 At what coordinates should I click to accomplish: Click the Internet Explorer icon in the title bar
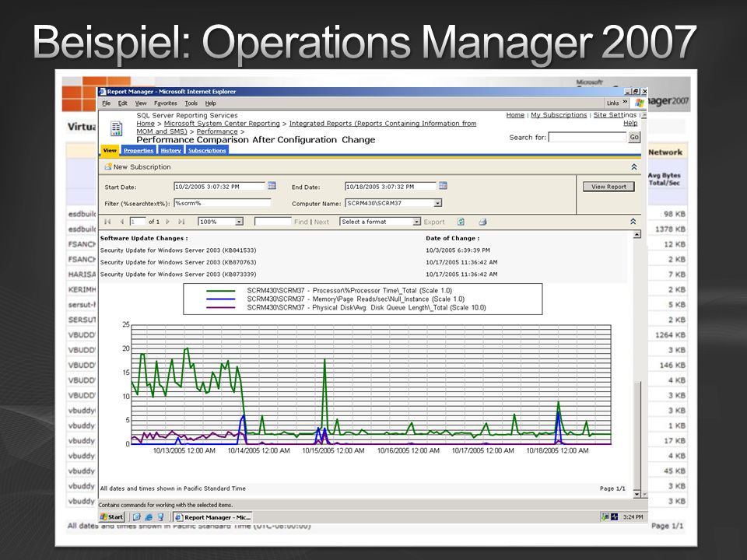tap(103, 92)
